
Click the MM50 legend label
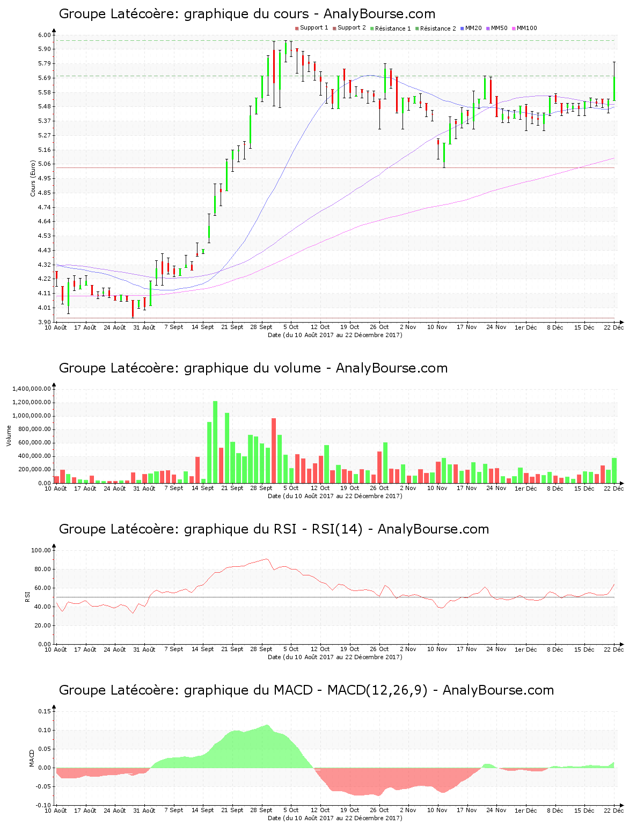click(499, 28)
